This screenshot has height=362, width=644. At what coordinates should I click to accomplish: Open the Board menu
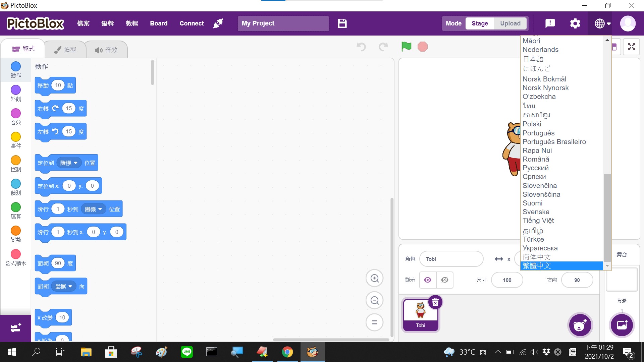(x=159, y=23)
